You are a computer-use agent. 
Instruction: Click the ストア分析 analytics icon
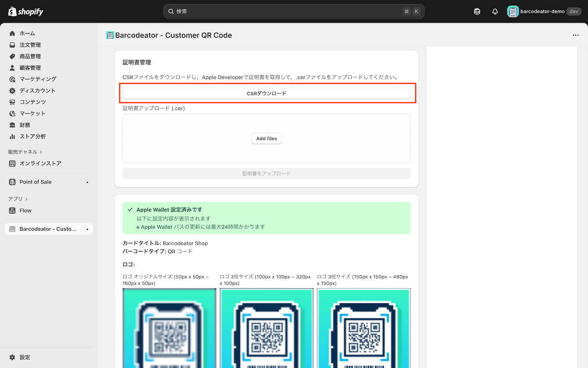tap(12, 136)
